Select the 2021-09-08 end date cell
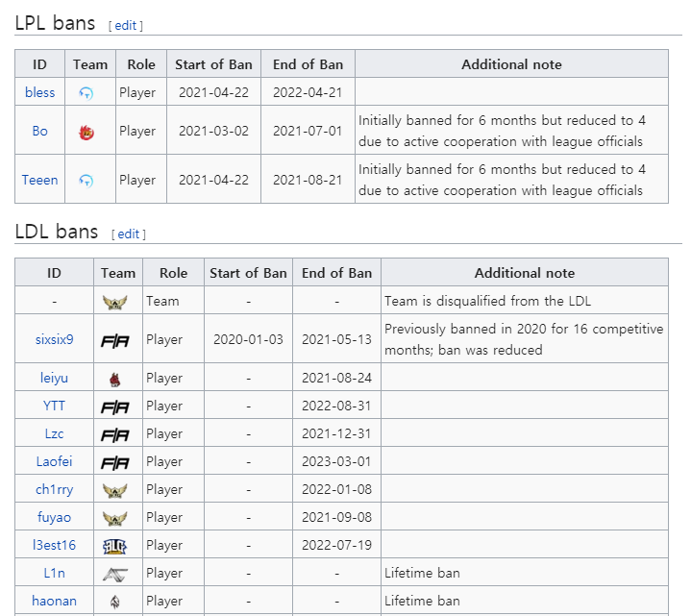This screenshot has height=616, width=691. (x=337, y=516)
